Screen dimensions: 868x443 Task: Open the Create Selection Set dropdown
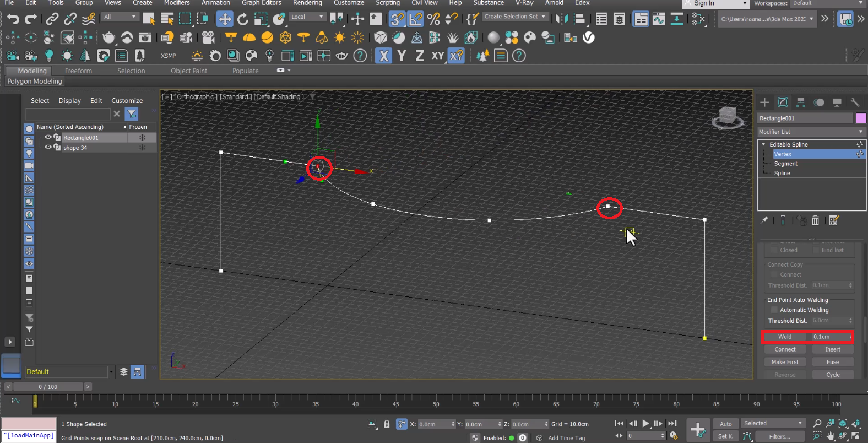[514, 17]
